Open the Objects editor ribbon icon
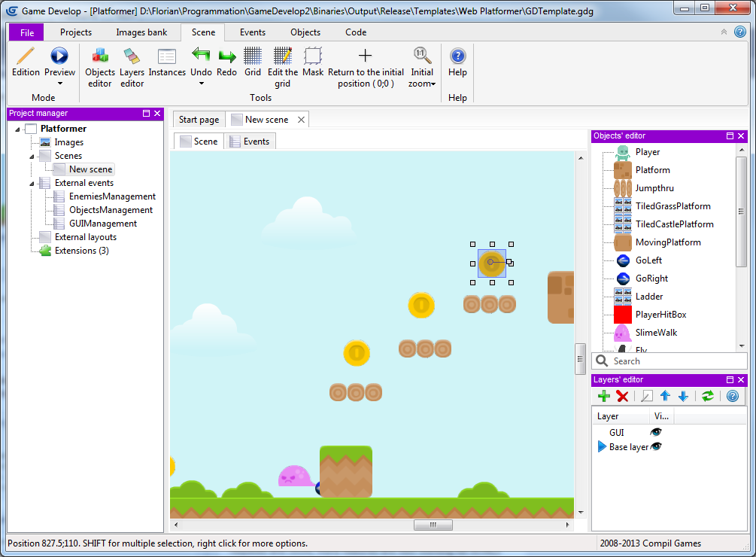756x557 pixels. [x=100, y=57]
